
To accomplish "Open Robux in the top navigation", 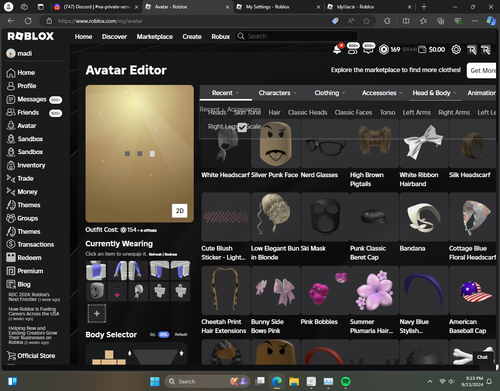I will pyautogui.click(x=221, y=36).
